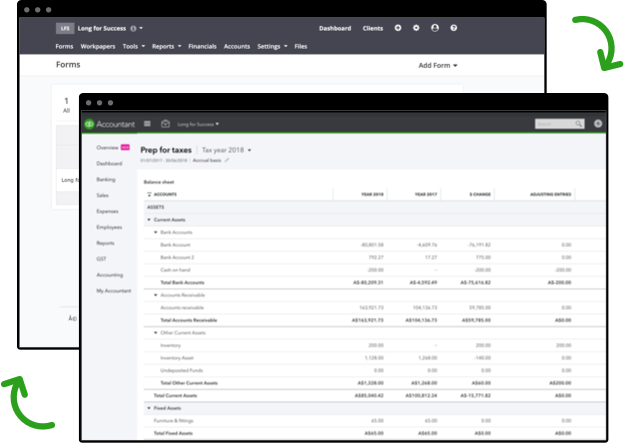
Task: Open the hamburger menu icon
Action: pos(147,124)
